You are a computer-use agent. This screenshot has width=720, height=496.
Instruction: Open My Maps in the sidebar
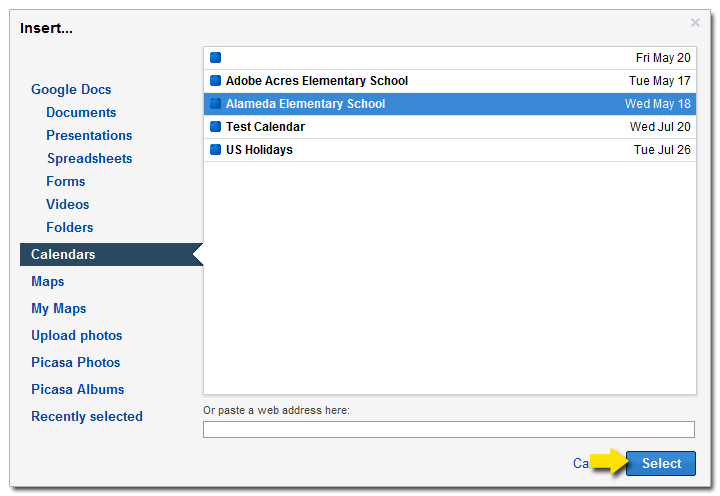pyautogui.click(x=59, y=309)
